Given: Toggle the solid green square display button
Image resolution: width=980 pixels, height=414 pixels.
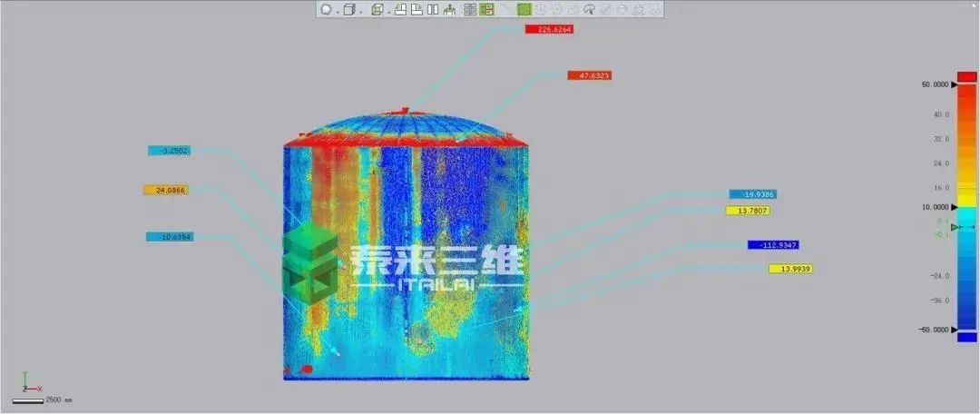Looking at the screenshot, I should point(524,10).
